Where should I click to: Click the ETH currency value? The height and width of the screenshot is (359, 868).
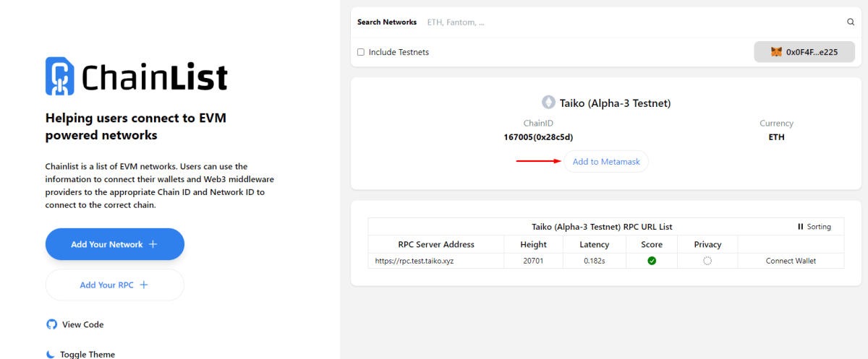[776, 137]
